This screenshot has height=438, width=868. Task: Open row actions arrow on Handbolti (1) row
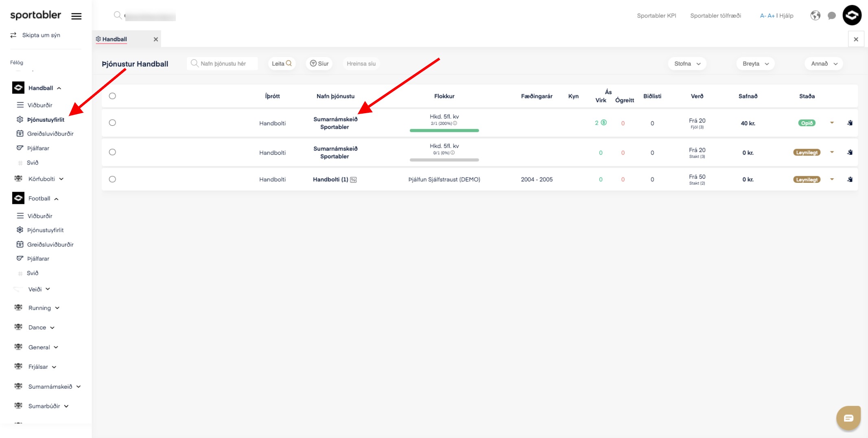tap(832, 179)
